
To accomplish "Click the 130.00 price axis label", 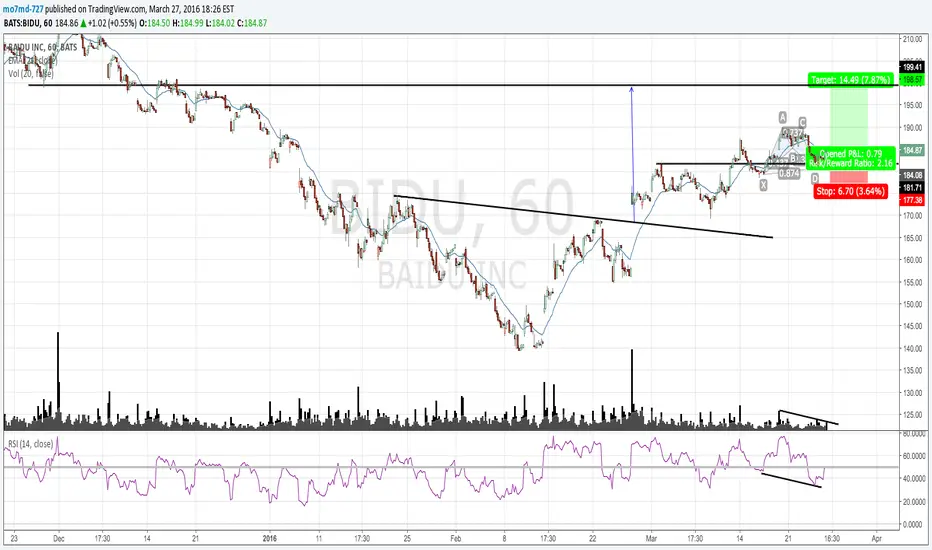I will tap(912, 392).
